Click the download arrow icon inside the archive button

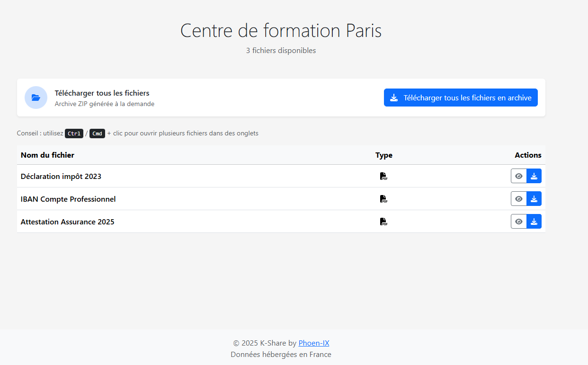coord(393,98)
